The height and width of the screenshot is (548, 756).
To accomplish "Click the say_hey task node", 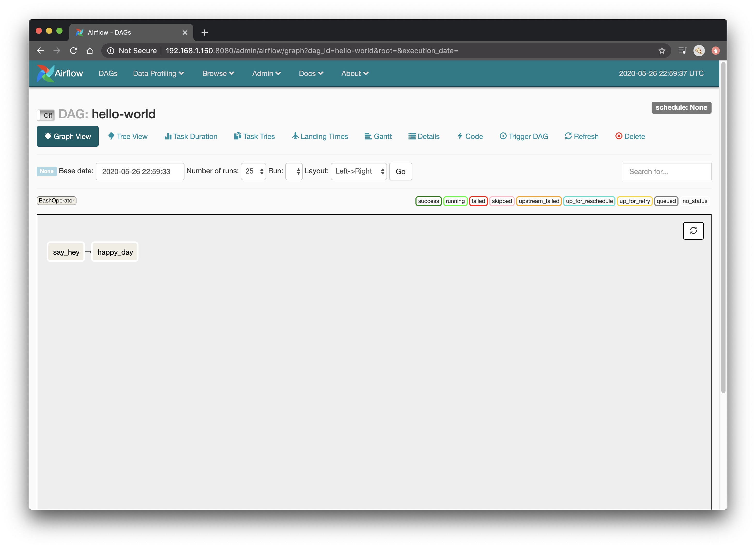I will [x=66, y=252].
